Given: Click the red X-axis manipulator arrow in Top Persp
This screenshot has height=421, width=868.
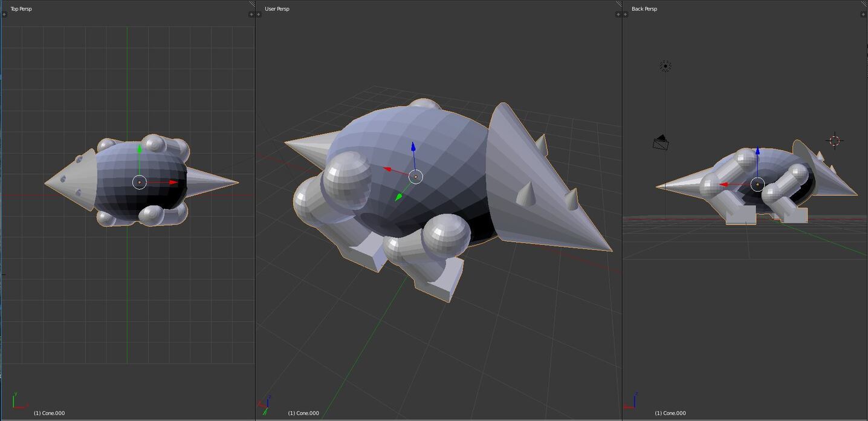Looking at the screenshot, I should (x=173, y=182).
